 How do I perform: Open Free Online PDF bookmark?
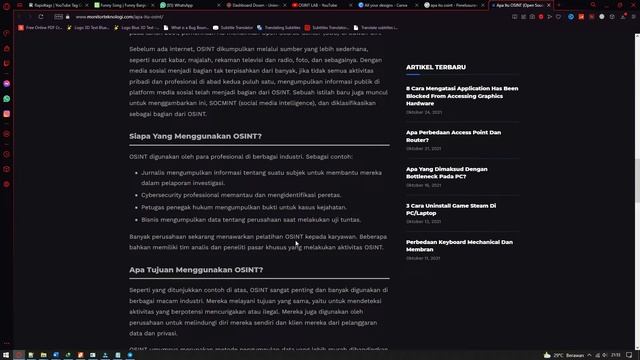pyautogui.click(x=40, y=28)
